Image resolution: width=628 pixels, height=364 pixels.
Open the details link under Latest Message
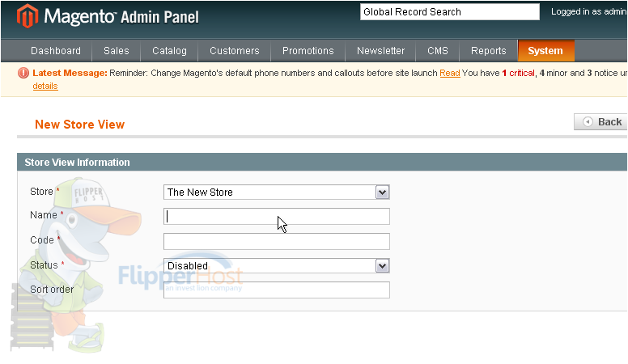45,86
